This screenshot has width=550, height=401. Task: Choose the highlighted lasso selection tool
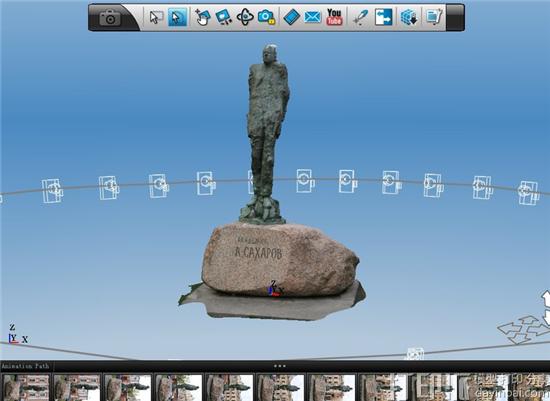click(177, 17)
